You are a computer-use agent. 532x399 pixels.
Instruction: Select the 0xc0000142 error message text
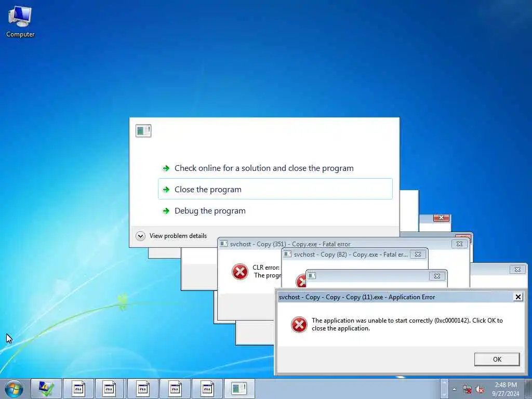click(x=407, y=324)
